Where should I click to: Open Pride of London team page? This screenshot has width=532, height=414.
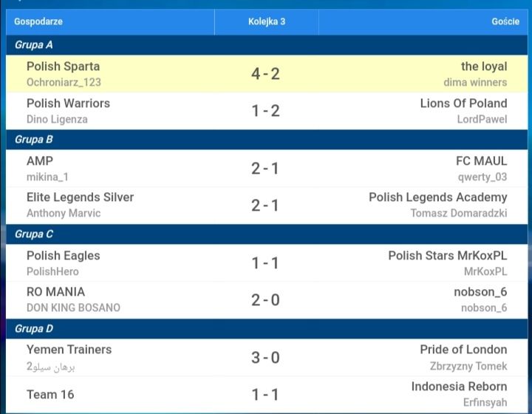click(463, 350)
